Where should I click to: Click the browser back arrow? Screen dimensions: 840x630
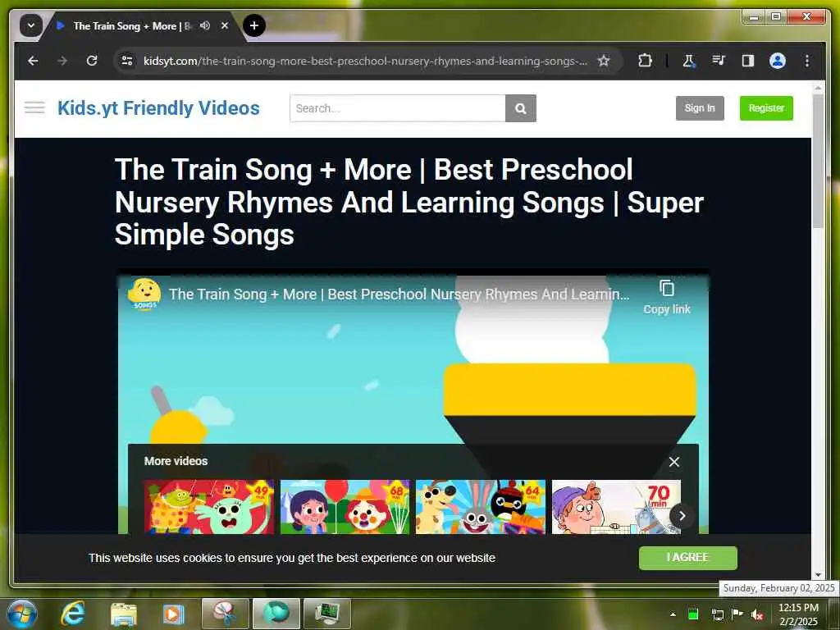point(33,61)
